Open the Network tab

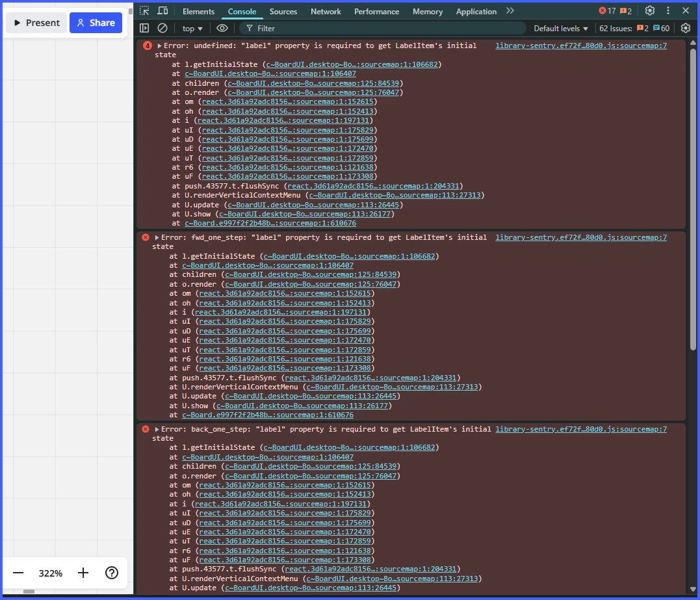coord(326,12)
